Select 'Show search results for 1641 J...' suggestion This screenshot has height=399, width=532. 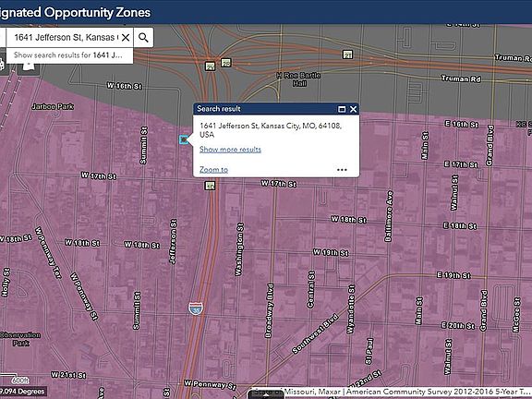[x=69, y=55]
